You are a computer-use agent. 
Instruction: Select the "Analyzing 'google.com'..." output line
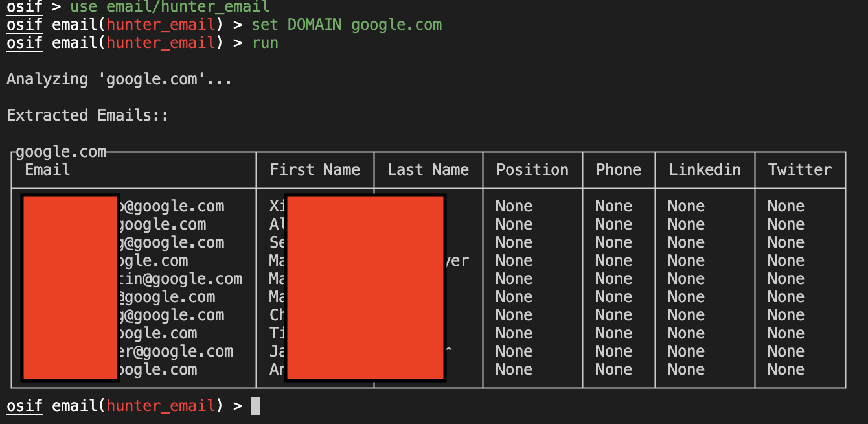point(119,80)
